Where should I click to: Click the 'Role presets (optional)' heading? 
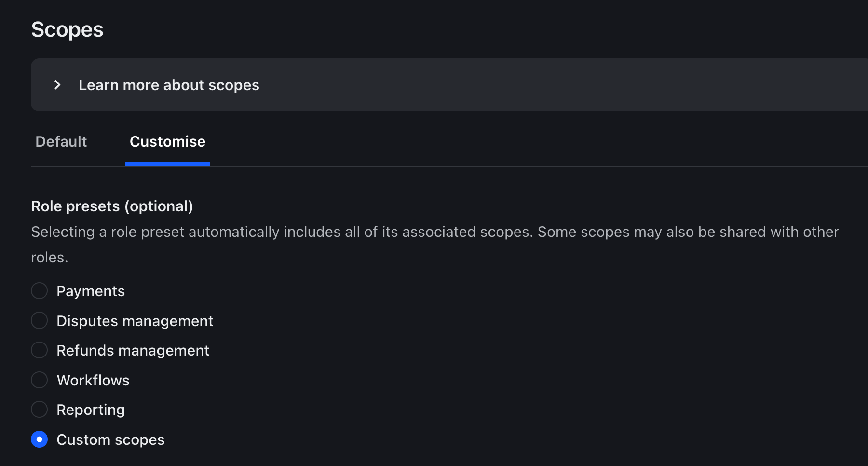coord(112,206)
